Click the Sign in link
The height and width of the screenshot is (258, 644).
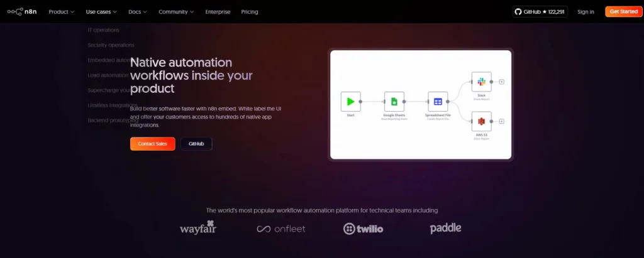point(586,12)
